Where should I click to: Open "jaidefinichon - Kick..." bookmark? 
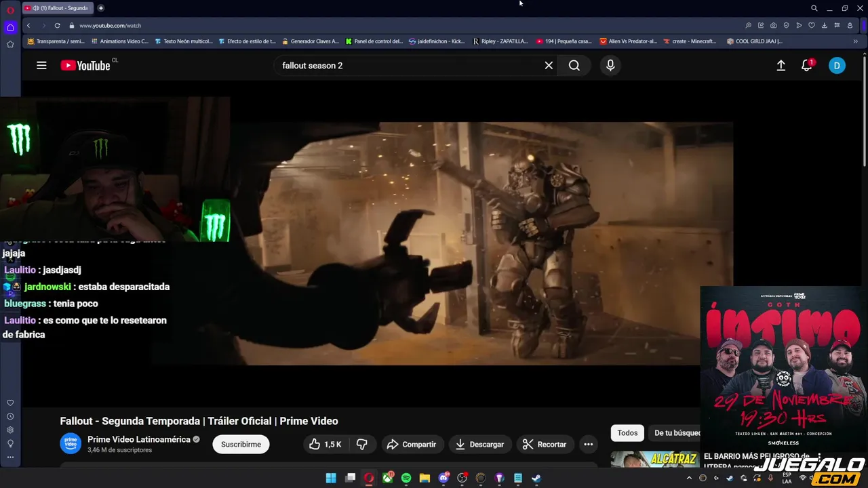point(437,41)
